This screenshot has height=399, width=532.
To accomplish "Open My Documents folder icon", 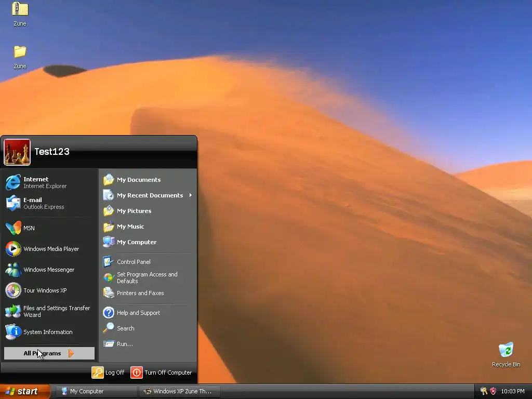I will [109, 179].
